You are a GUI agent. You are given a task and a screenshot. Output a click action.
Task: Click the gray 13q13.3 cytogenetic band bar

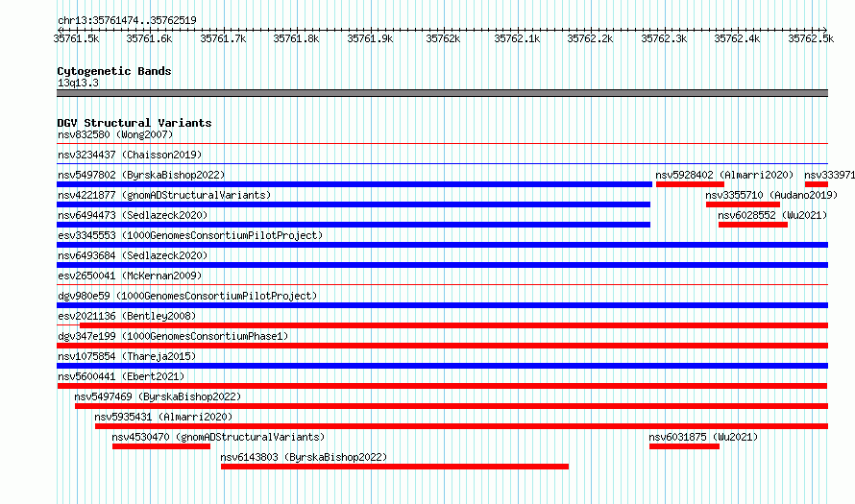point(442,93)
